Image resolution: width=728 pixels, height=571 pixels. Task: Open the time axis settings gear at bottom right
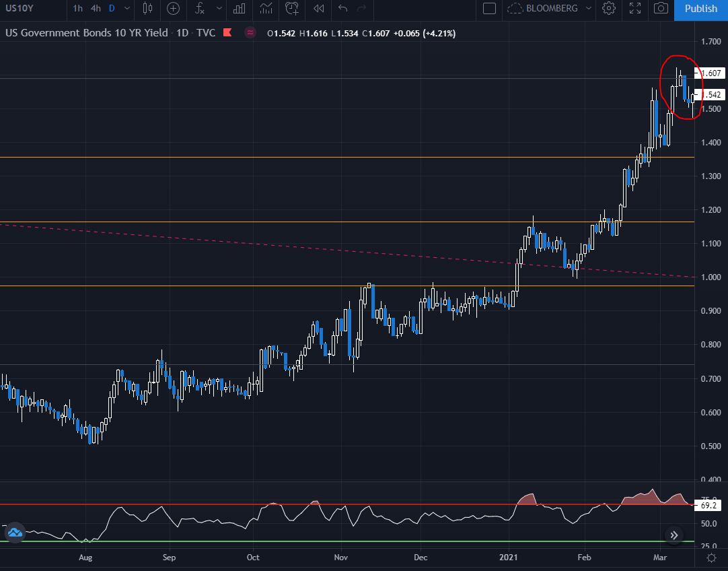point(711,557)
